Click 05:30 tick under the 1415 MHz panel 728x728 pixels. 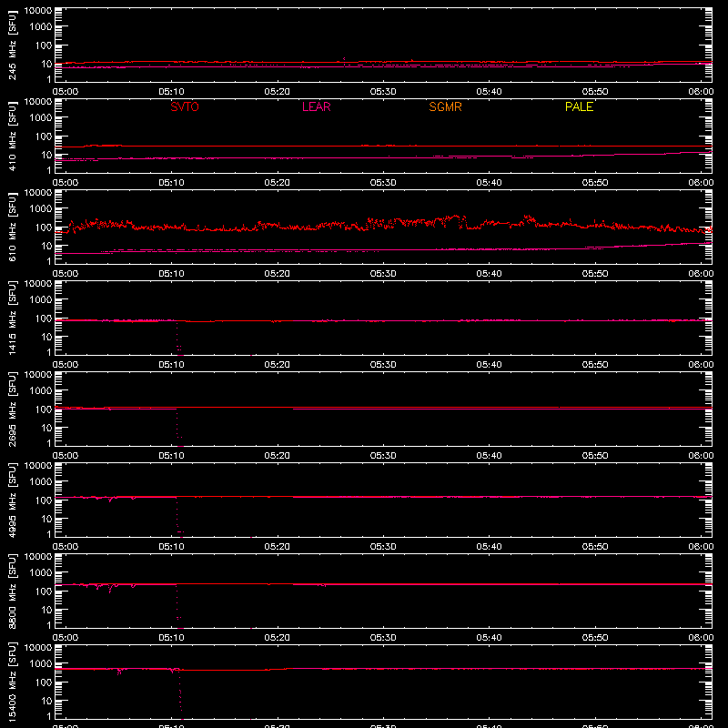pyautogui.click(x=383, y=365)
